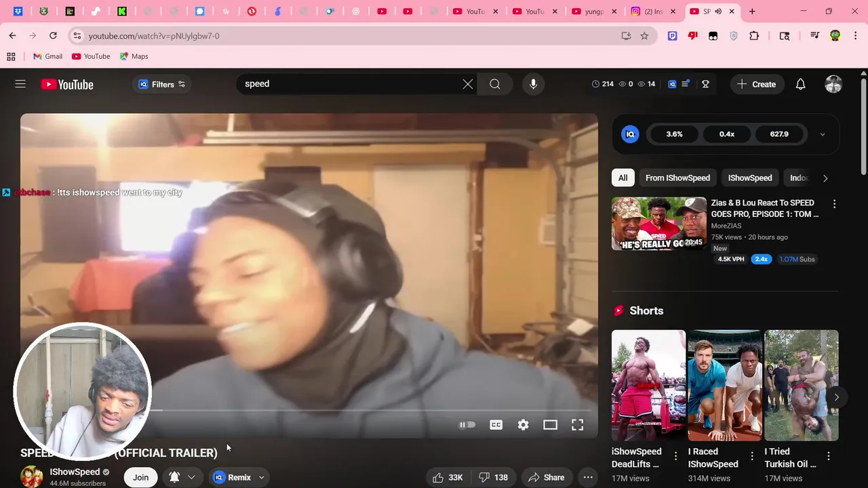The width and height of the screenshot is (868, 488).
Task: Open a new browser tab
Action: tap(752, 12)
